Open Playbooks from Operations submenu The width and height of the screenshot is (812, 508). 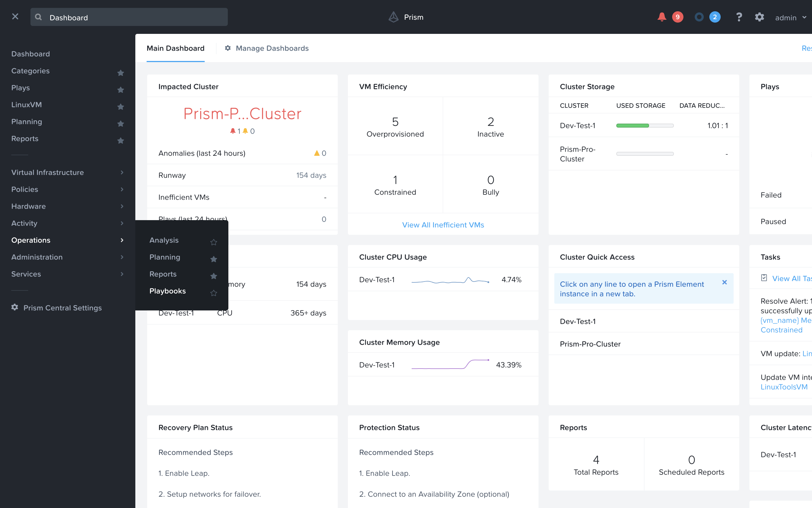click(x=167, y=291)
